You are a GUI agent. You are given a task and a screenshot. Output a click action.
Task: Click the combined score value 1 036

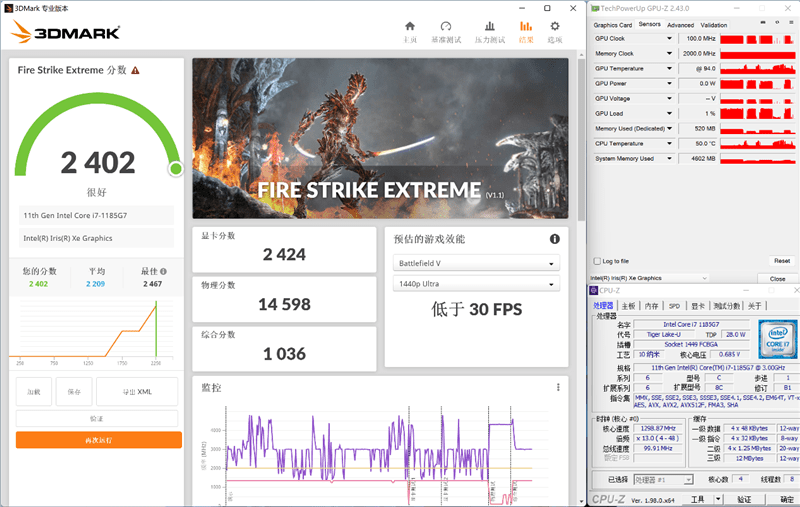point(284,354)
